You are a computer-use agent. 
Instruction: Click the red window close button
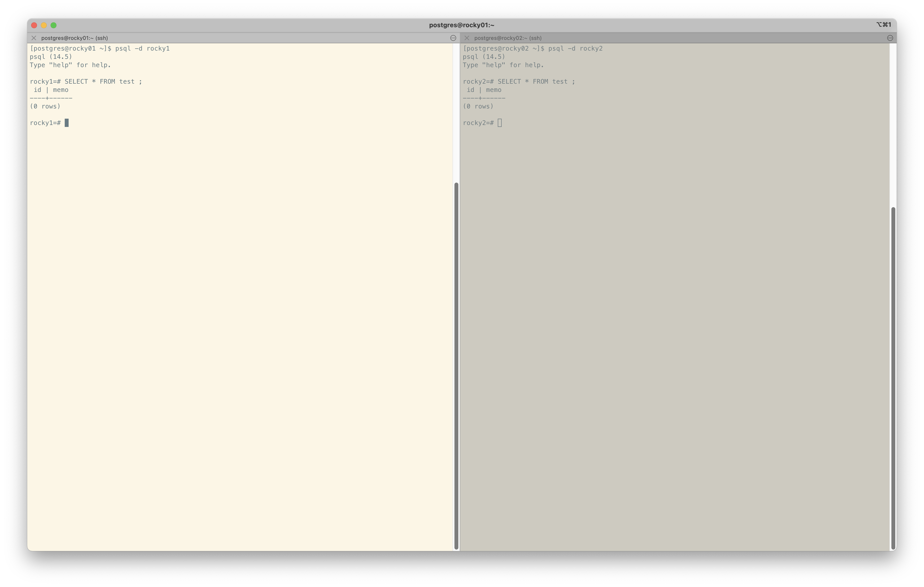point(34,25)
